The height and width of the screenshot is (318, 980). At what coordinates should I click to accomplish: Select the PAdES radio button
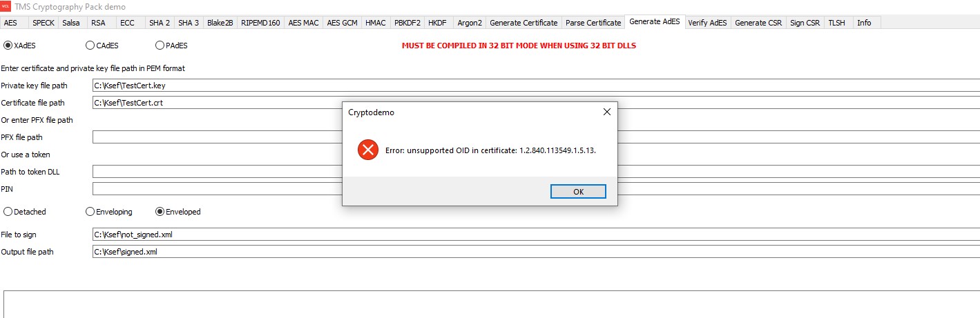click(160, 46)
